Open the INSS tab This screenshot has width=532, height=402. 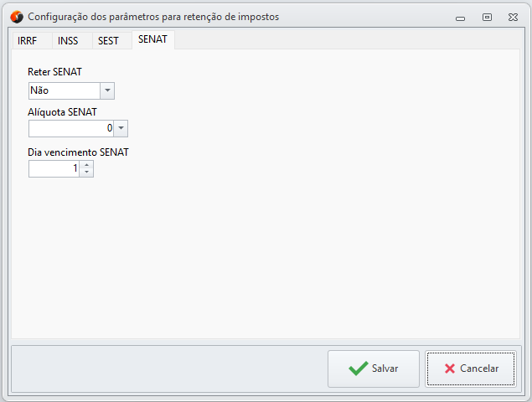pyautogui.click(x=68, y=40)
